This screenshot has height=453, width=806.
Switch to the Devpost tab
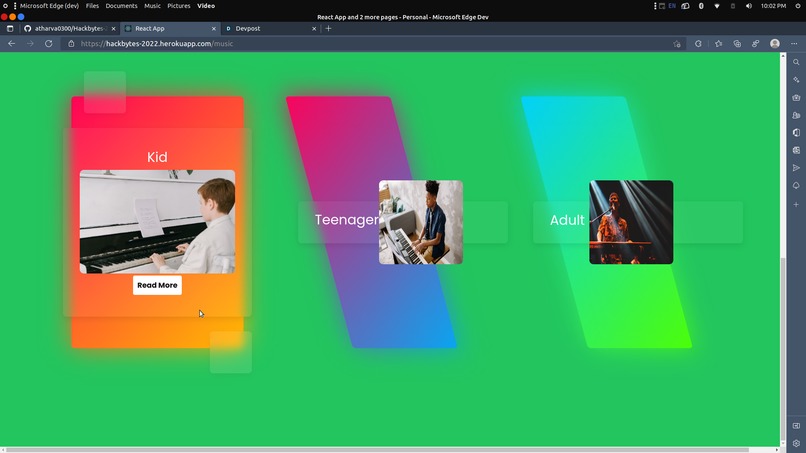[270, 29]
